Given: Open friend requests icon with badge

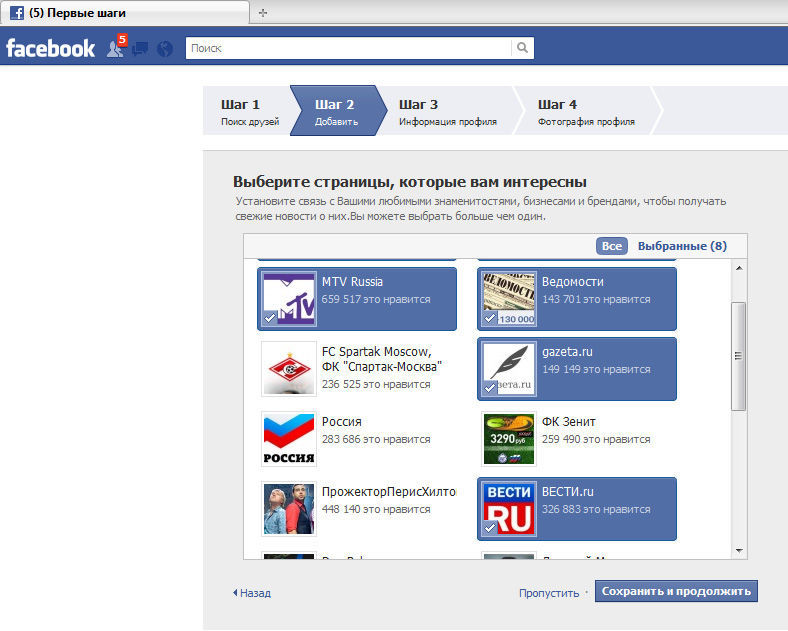Looking at the screenshot, I should coord(116,48).
